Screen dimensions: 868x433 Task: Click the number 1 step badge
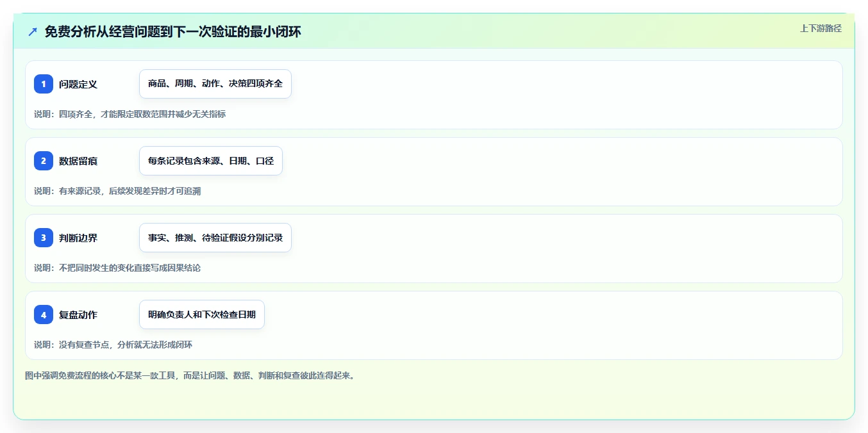pos(44,84)
